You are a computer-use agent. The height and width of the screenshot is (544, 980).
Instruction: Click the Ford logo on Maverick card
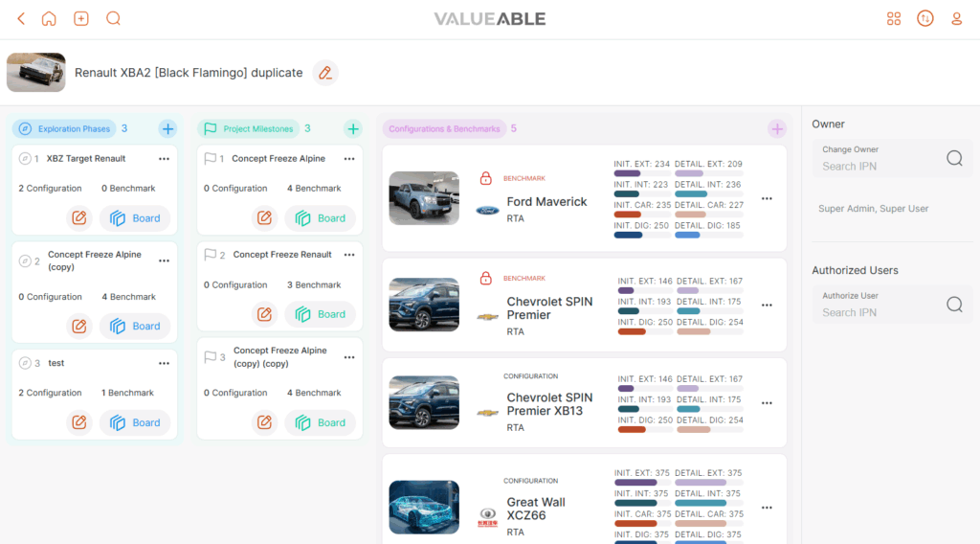(487, 211)
